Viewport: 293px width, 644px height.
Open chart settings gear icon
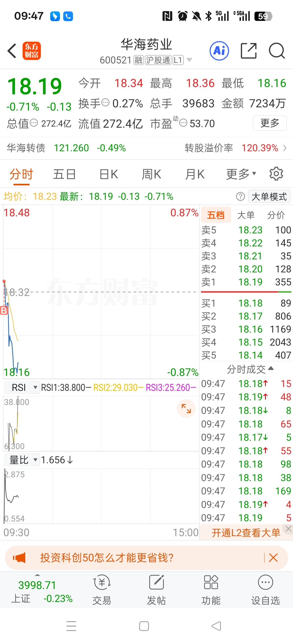[276, 174]
